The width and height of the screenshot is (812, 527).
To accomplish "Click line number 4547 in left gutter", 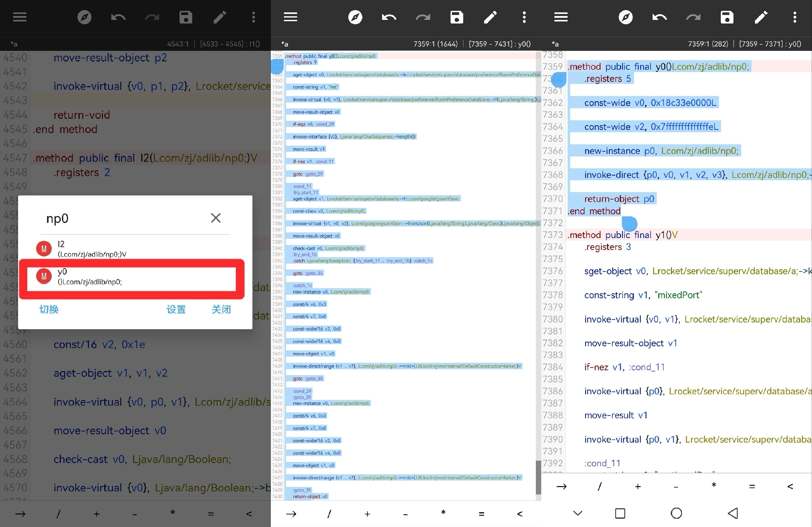I will tap(15, 158).
